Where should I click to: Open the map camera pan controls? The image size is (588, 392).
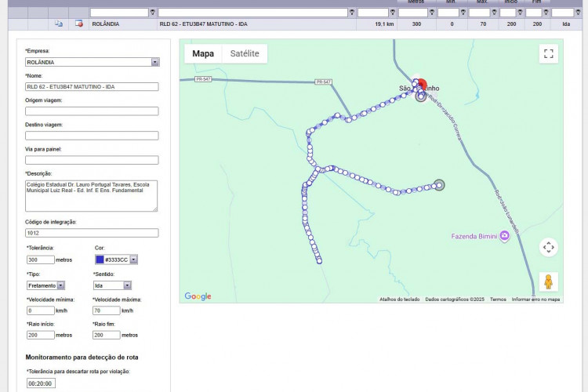[548, 247]
